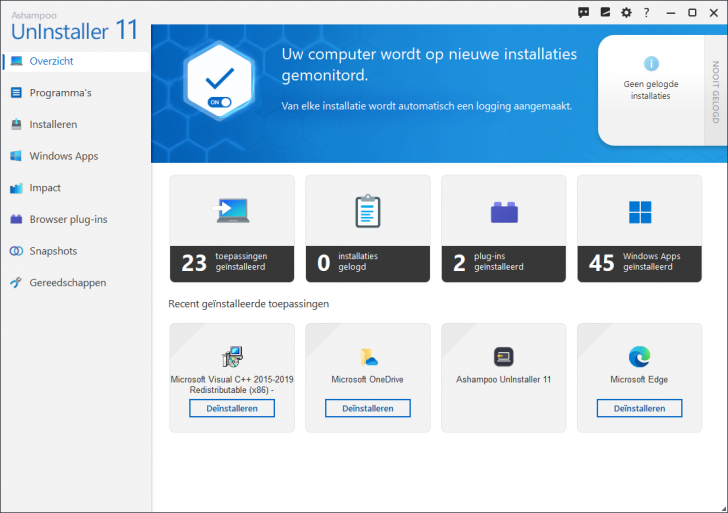This screenshot has height=513, width=728.
Task: Click the Browser plug-ins brick icon in sidebar
Action: (16, 219)
